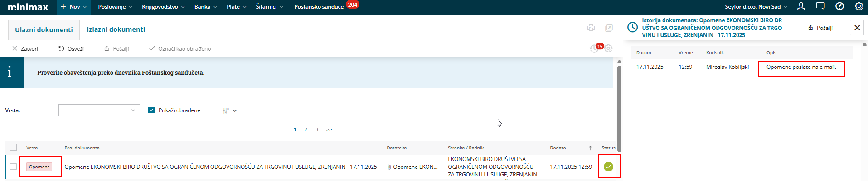Click the Datoteka column header
The height and width of the screenshot is (181, 868).
[397, 148]
